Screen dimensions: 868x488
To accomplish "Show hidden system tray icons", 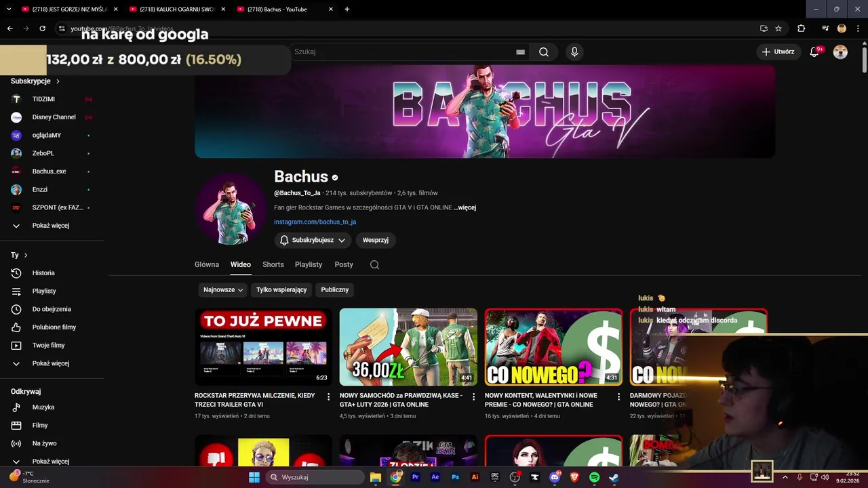I will 785,477.
